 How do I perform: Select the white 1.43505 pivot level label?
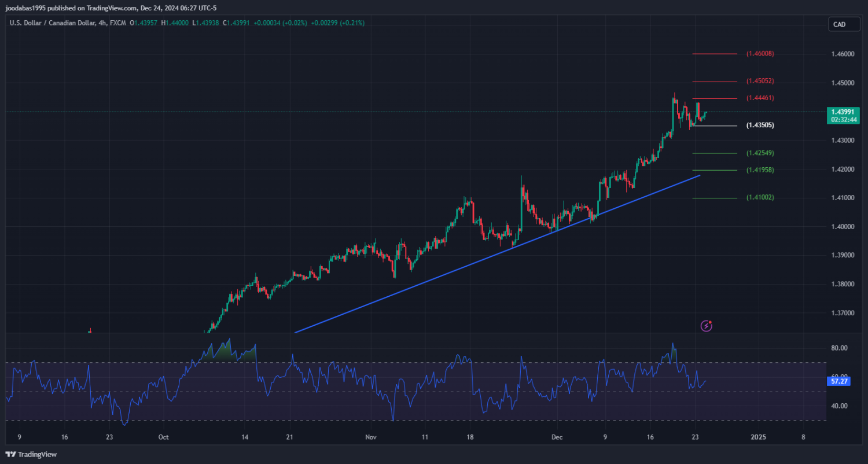[760, 126]
